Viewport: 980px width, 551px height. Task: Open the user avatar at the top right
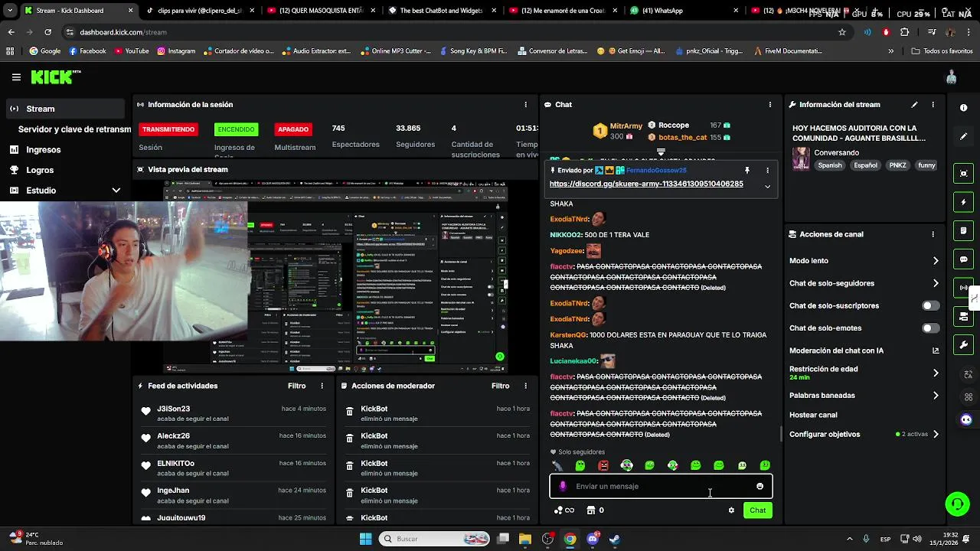[x=951, y=77]
